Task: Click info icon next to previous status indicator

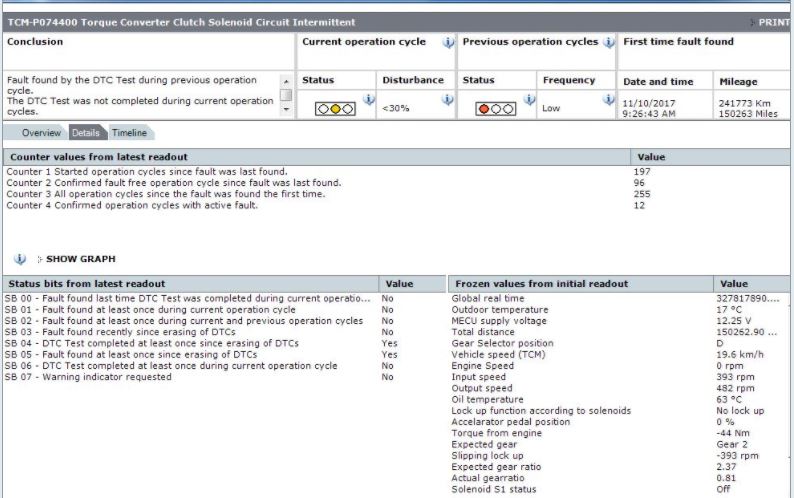Action: click(529, 99)
